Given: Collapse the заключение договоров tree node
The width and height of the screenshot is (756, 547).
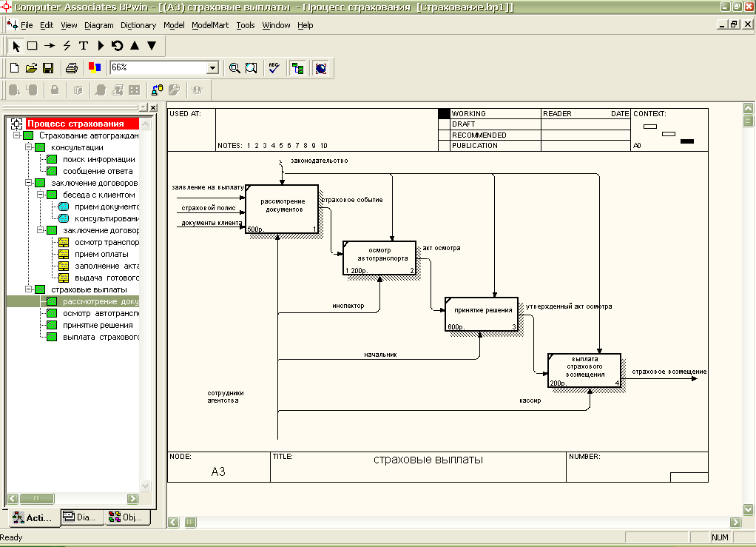Looking at the screenshot, I should point(28,183).
